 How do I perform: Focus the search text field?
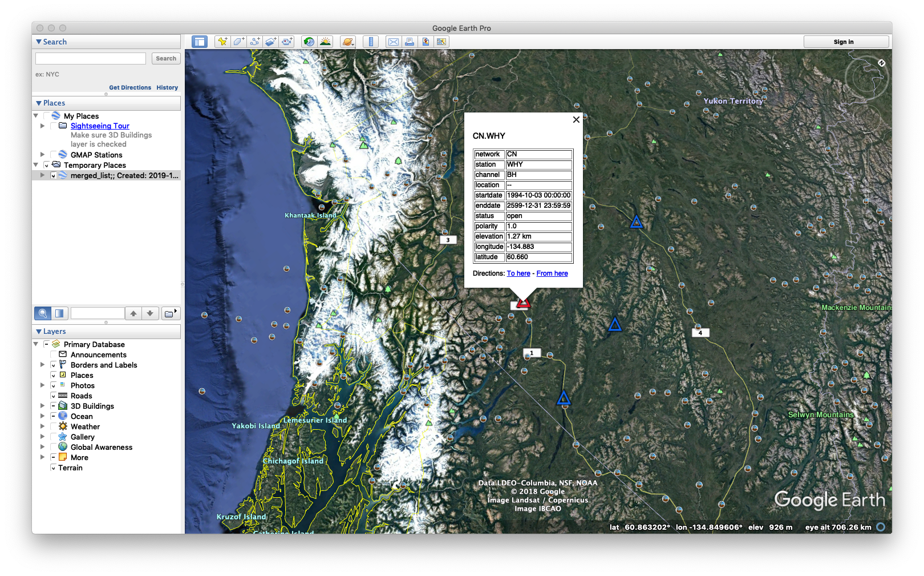(91, 58)
